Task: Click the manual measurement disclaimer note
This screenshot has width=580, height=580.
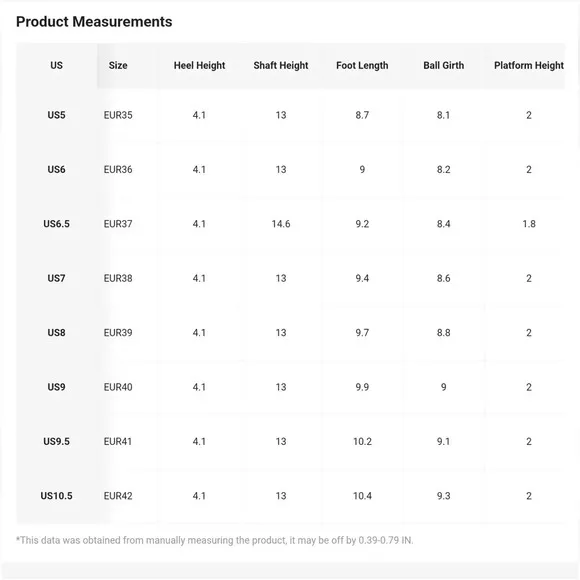Action: pos(215,540)
